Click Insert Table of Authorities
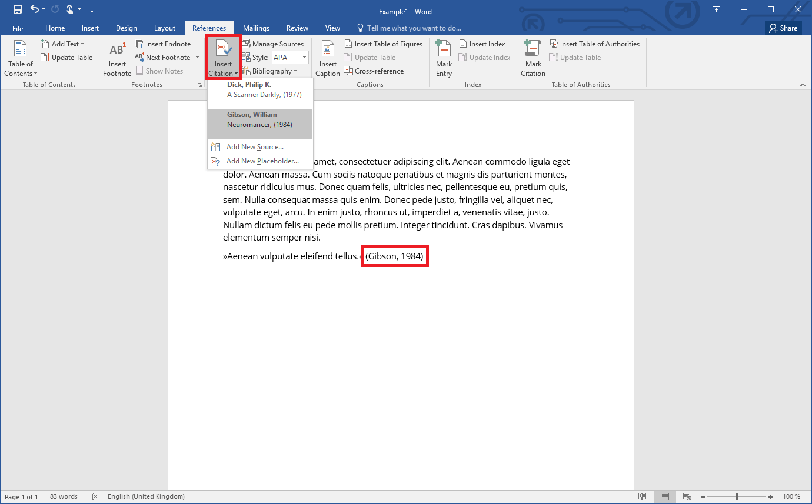812x504 pixels. (x=594, y=44)
